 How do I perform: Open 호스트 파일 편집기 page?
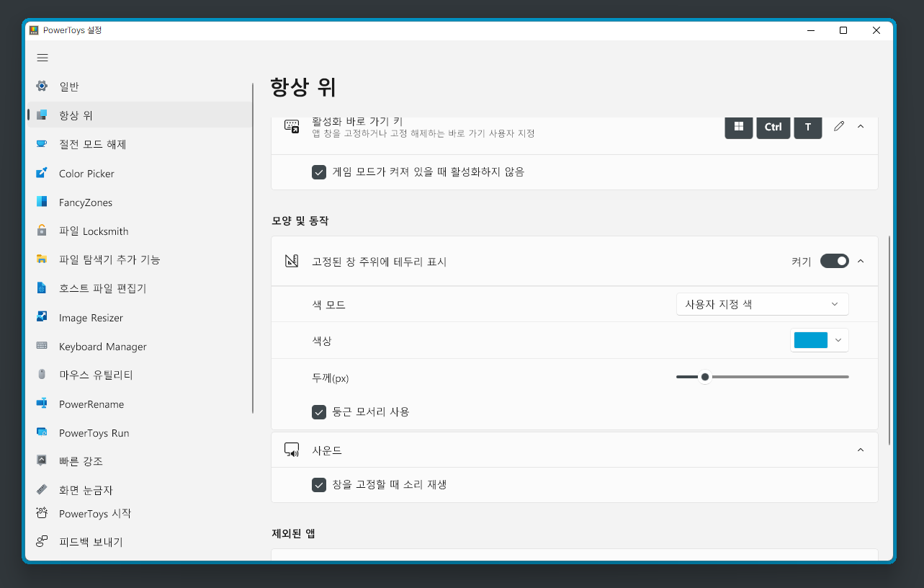click(x=139, y=288)
